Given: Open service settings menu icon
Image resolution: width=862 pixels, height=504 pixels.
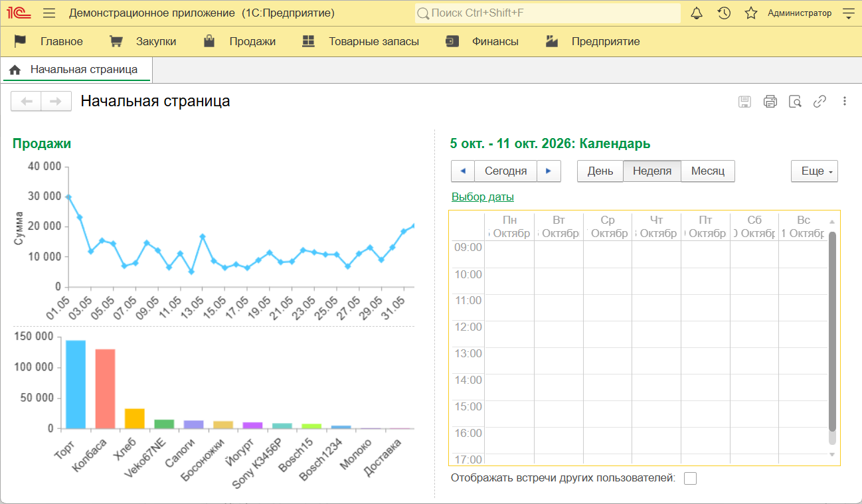Looking at the screenshot, I should click(849, 13).
